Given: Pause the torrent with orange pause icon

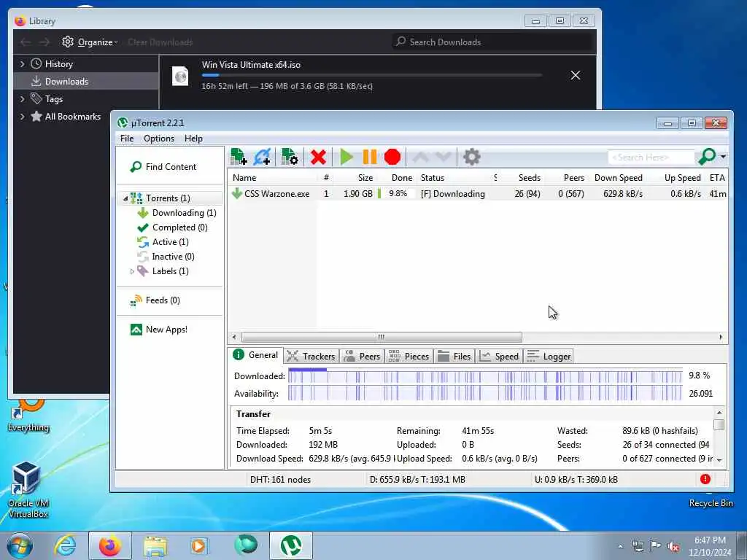Looking at the screenshot, I should (x=370, y=157).
